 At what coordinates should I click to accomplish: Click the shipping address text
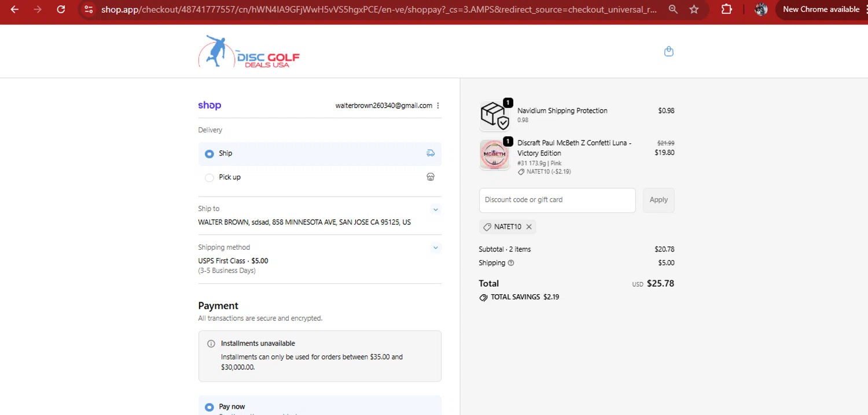(x=304, y=222)
